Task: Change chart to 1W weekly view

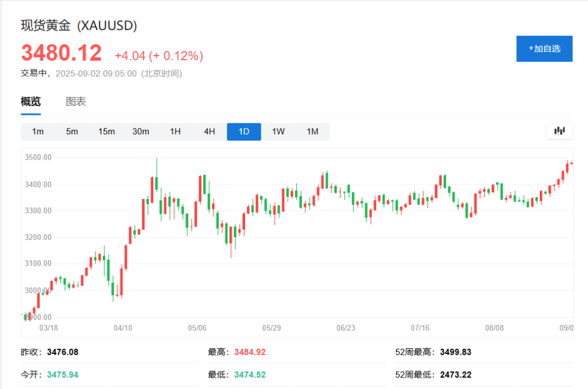Action: 278,132
